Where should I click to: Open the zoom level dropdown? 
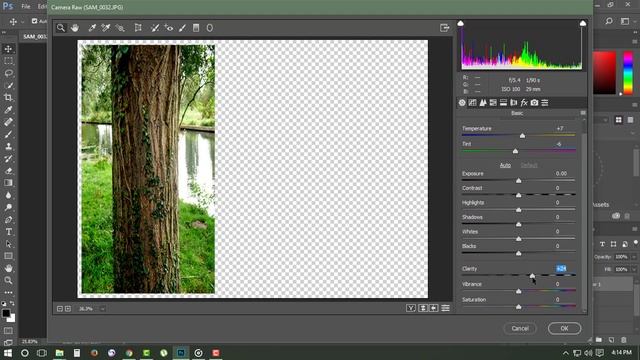(x=102, y=309)
